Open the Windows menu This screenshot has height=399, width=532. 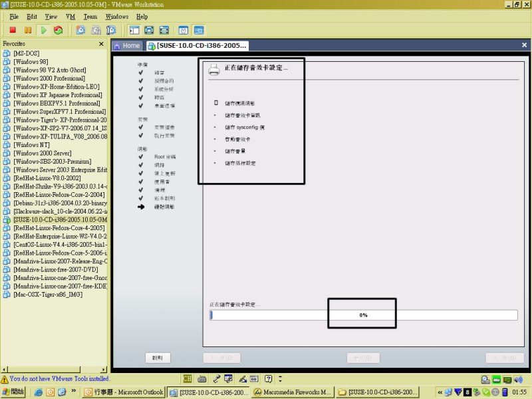[x=117, y=17]
